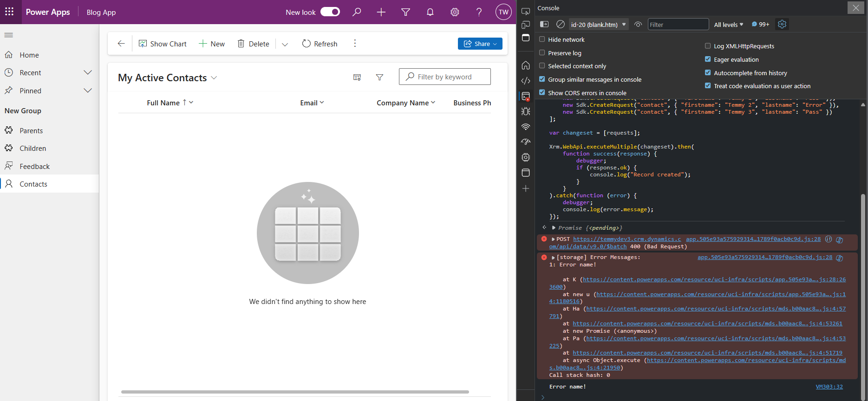Click the Filter by keyword box
Viewport: 868px width, 401px height.
point(444,77)
